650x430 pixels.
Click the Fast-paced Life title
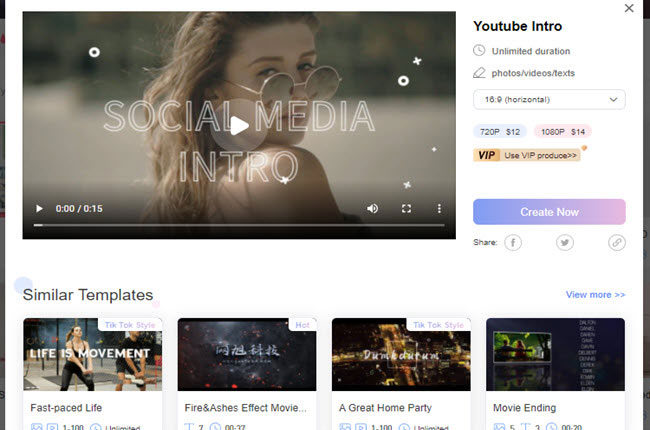tap(66, 408)
